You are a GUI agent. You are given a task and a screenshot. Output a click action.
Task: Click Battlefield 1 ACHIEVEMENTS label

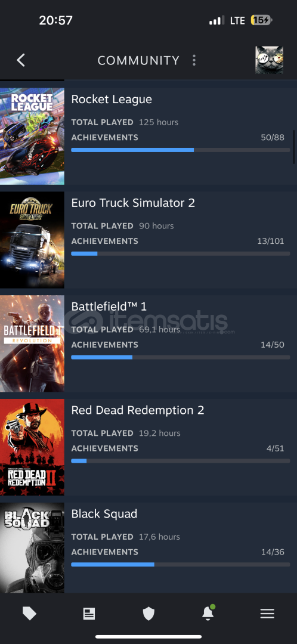(x=105, y=345)
